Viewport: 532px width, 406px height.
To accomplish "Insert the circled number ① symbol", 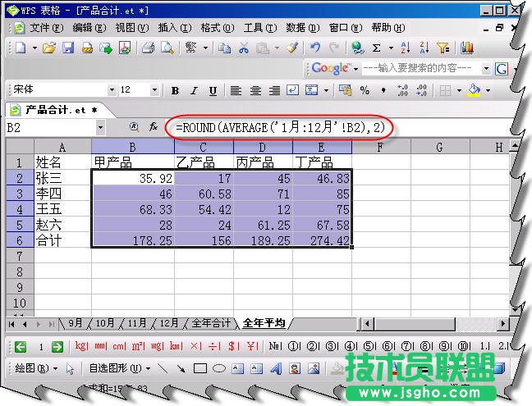I will click(x=293, y=346).
